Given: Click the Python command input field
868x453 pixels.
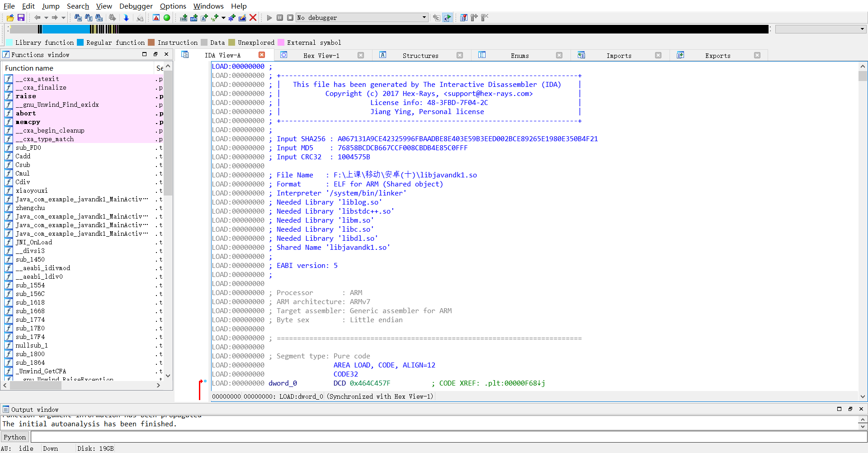Looking at the screenshot, I should click(448, 437).
